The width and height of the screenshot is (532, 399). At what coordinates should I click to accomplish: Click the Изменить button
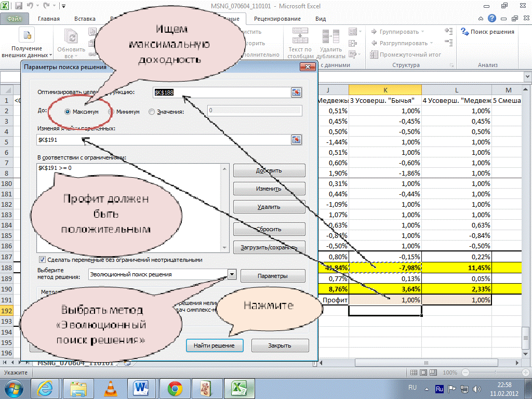pos(269,189)
